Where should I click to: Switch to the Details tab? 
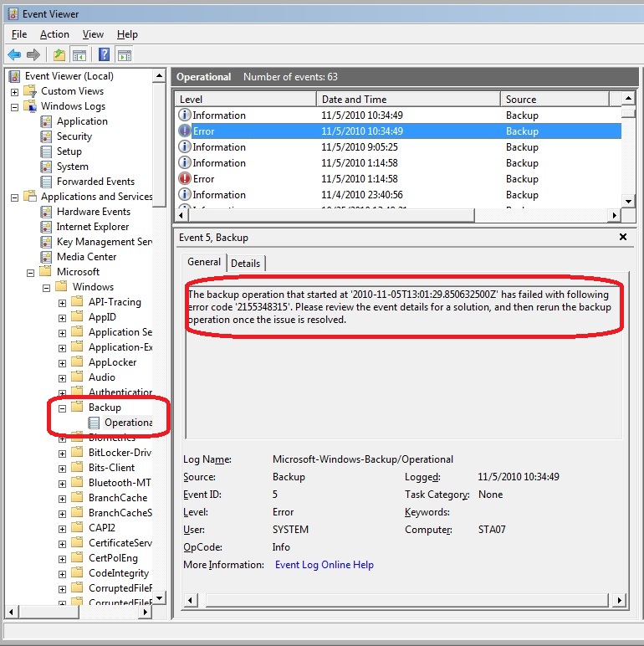coord(245,263)
